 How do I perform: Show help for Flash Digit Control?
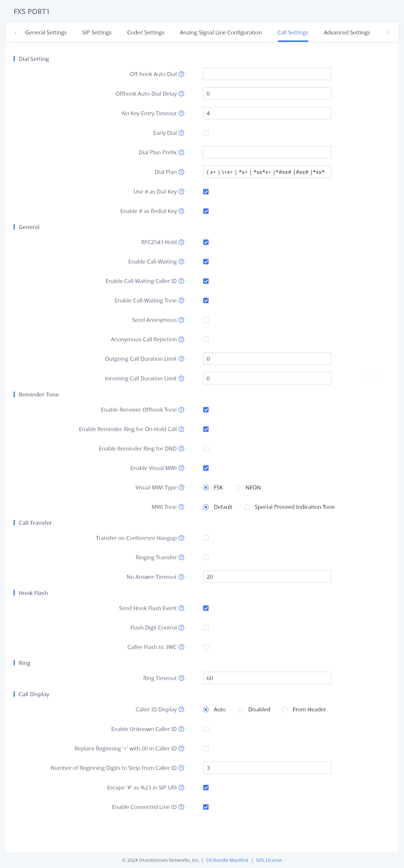181,628
